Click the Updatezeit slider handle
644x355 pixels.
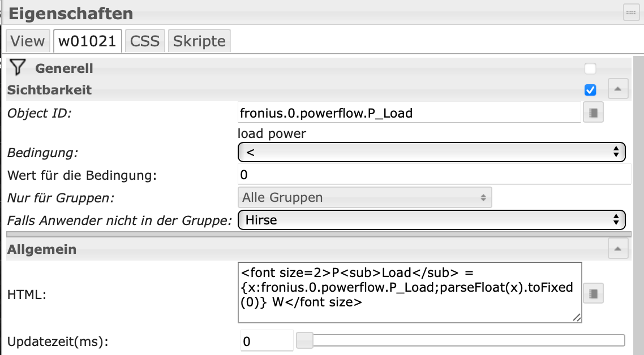[305, 340]
